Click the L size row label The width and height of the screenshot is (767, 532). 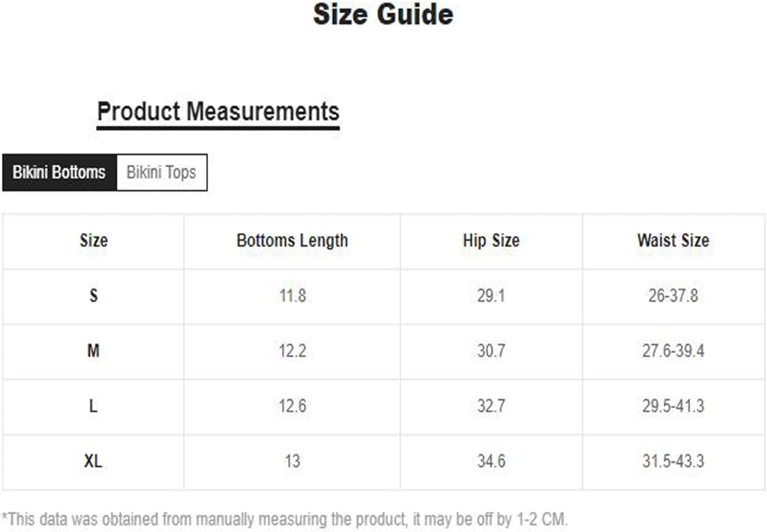coord(93,406)
